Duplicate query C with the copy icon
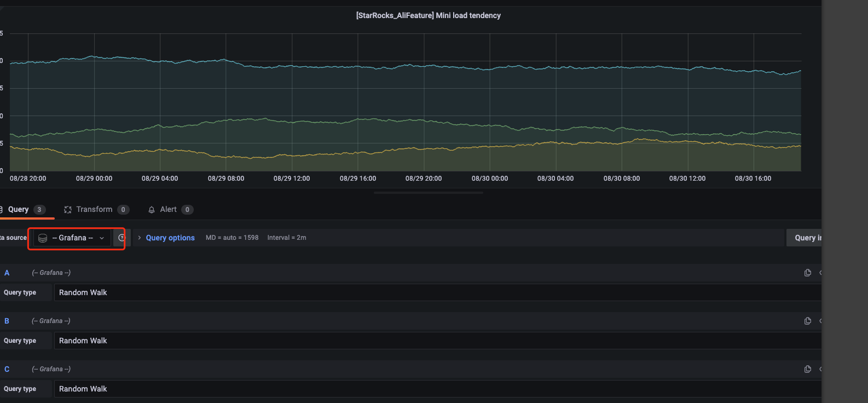 [807, 369]
